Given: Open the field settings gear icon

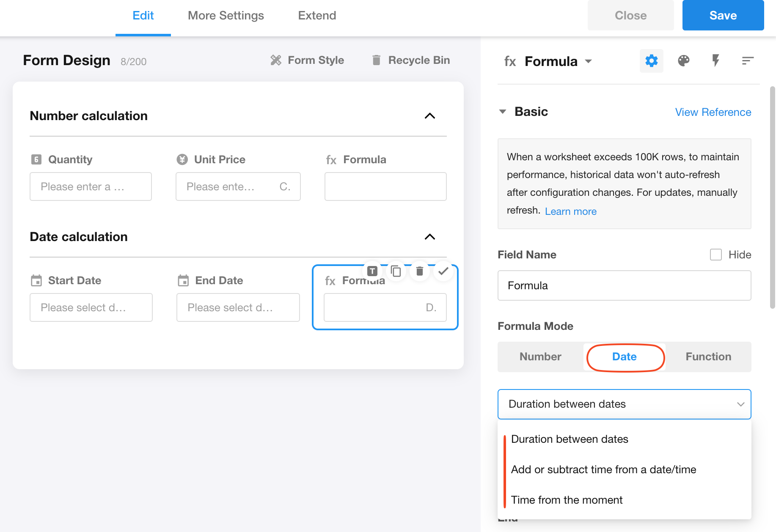Looking at the screenshot, I should point(651,61).
